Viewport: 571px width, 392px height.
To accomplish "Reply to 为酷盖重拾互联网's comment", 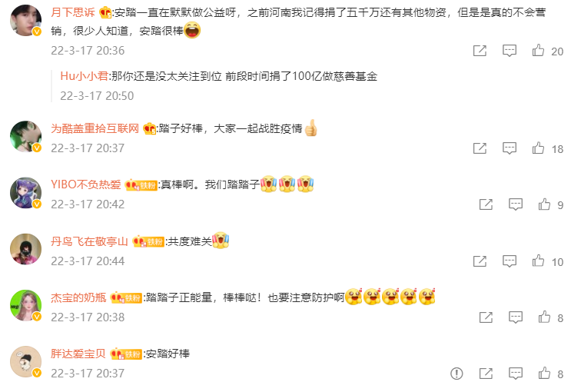I will click(x=510, y=148).
